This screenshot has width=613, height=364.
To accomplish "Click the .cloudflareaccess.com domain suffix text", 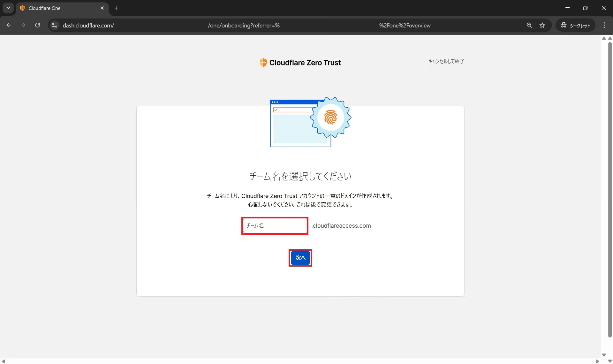I will (341, 226).
